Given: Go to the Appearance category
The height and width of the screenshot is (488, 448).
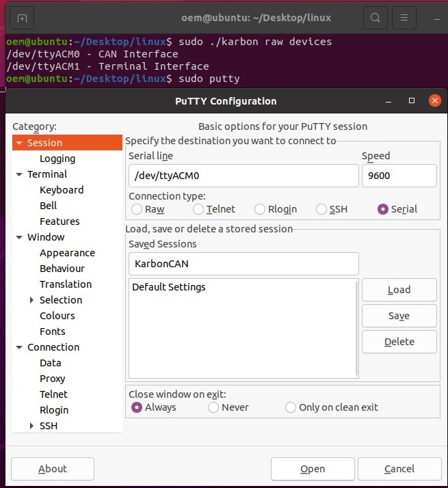Looking at the screenshot, I should 67,253.
